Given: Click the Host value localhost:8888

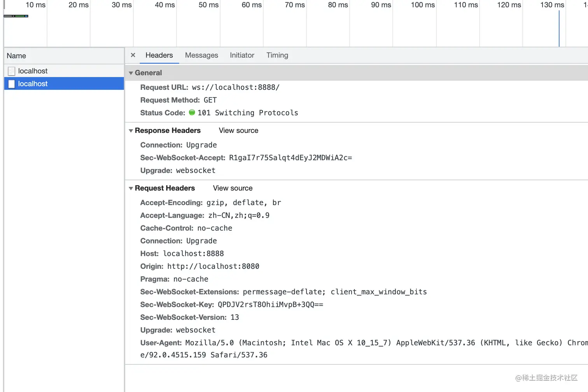Looking at the screenshot, I should (193, 254).
